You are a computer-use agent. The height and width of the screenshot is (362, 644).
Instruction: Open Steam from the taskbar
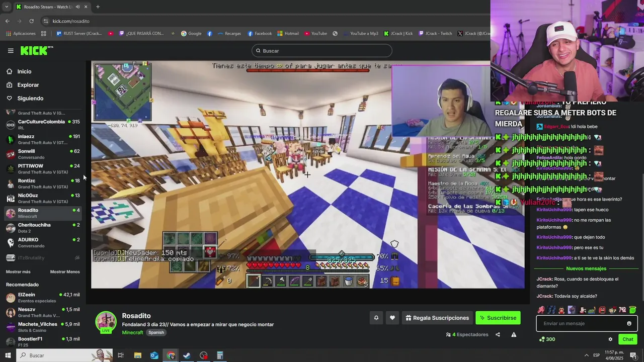coord(187,355)
